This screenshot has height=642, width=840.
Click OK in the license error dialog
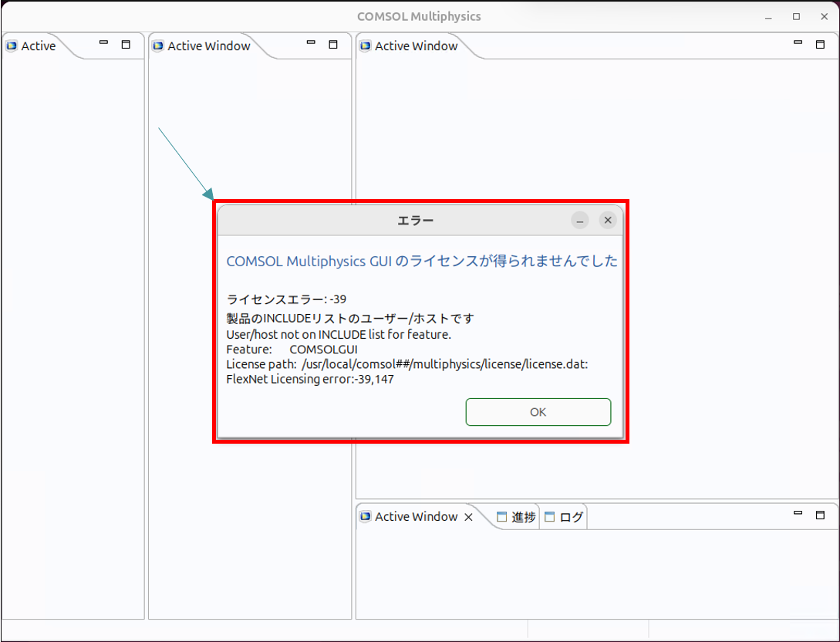(x=538, y=412)
